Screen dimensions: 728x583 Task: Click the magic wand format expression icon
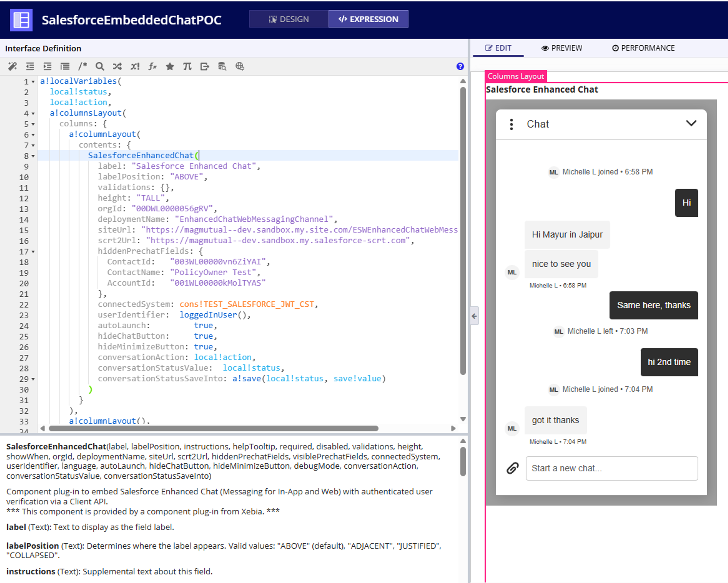[13, 66]
